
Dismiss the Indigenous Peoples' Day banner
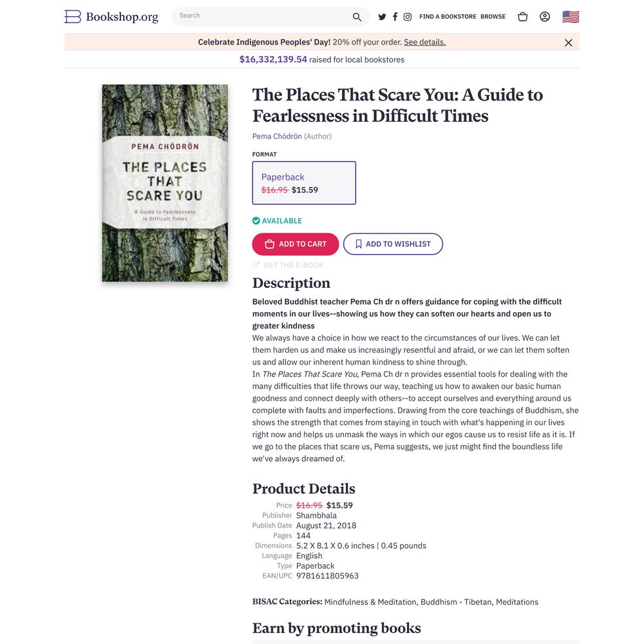coord(568,43)
